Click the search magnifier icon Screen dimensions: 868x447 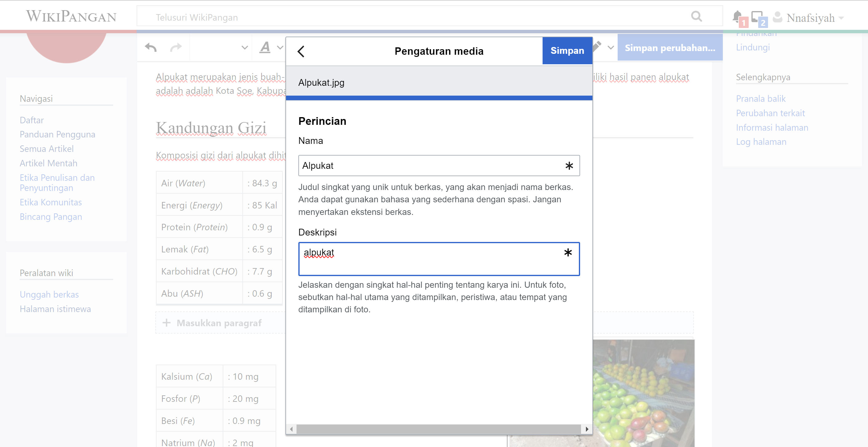click(x=696, y=16)
